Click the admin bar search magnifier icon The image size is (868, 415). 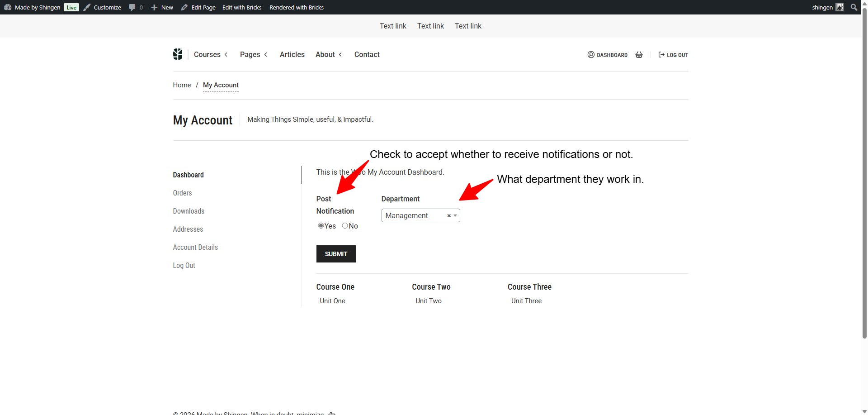[854, 7]
